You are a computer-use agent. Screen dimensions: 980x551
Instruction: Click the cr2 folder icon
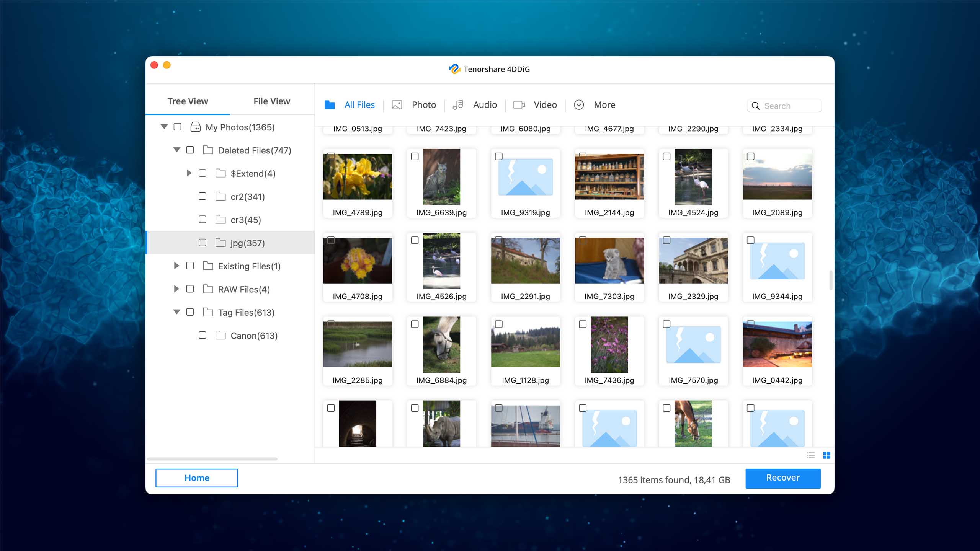point(220,196)
